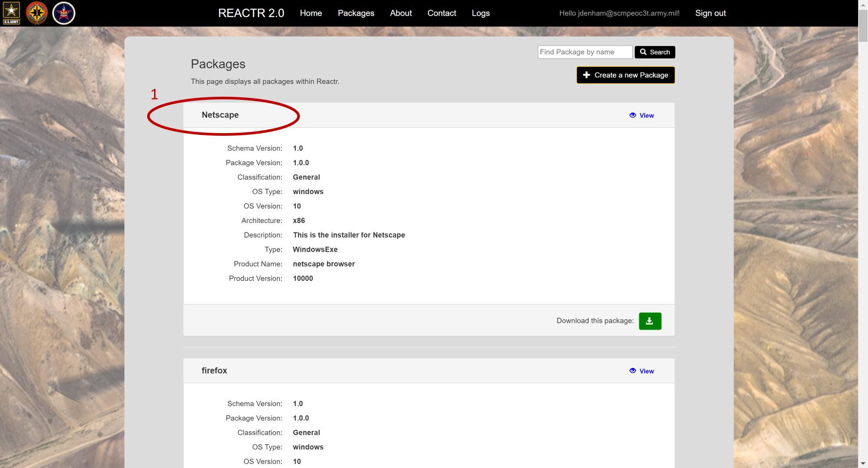Open the Contact page
This screenshot has height=468, width=868.
(x=442, y=13)
